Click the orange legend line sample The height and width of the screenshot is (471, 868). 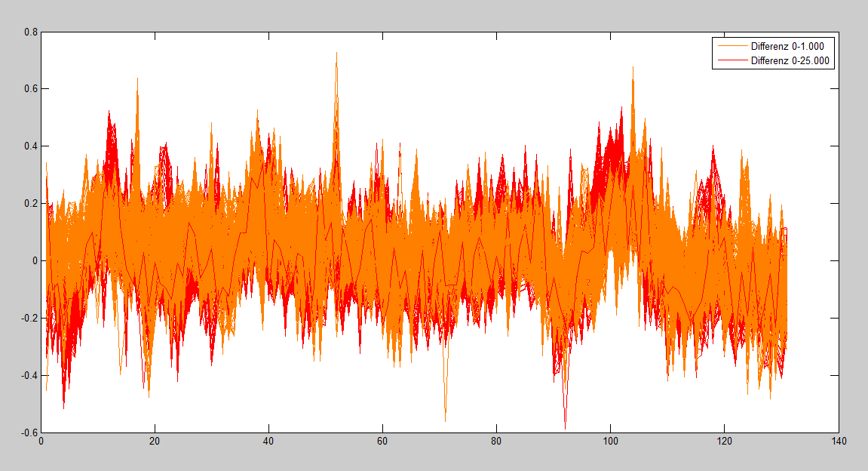732,47
